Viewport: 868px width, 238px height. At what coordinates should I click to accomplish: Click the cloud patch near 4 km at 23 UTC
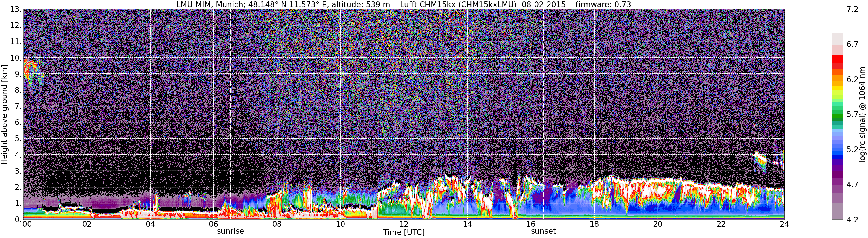click(760, 162)
